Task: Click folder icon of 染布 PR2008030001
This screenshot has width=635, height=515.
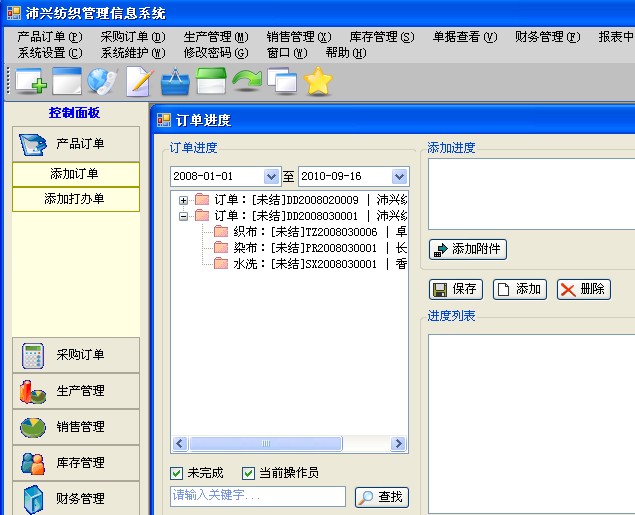Action: click(x=221, y=247)
